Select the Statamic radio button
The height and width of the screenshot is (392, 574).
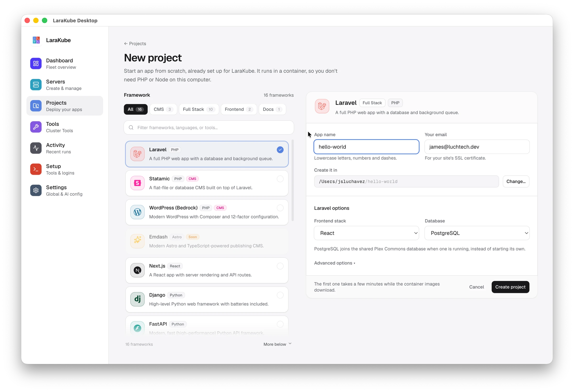click(x=280, y=179)
